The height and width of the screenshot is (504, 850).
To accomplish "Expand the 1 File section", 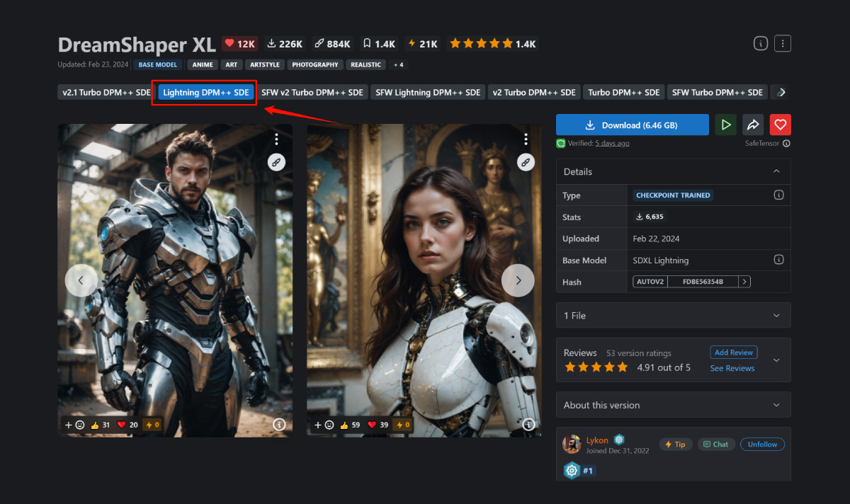I will click(674, 316).
